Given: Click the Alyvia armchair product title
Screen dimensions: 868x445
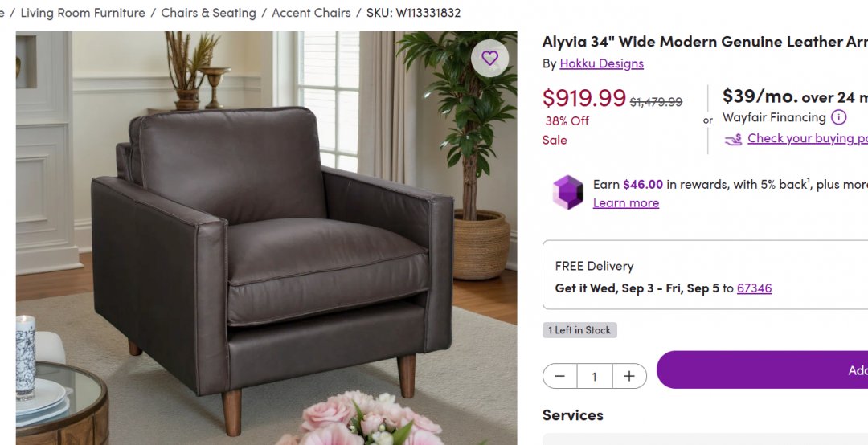Looking at the screenshot, I should click(x=705, y=42).
